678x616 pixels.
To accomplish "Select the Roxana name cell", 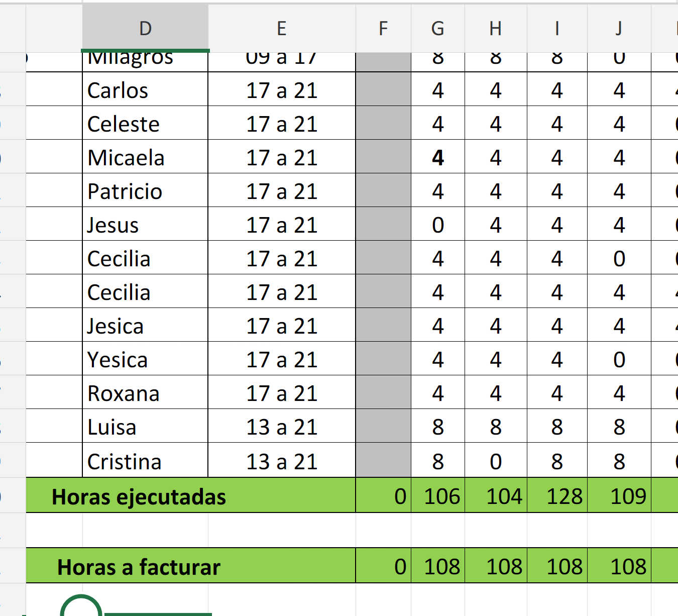I will (145, 393).
